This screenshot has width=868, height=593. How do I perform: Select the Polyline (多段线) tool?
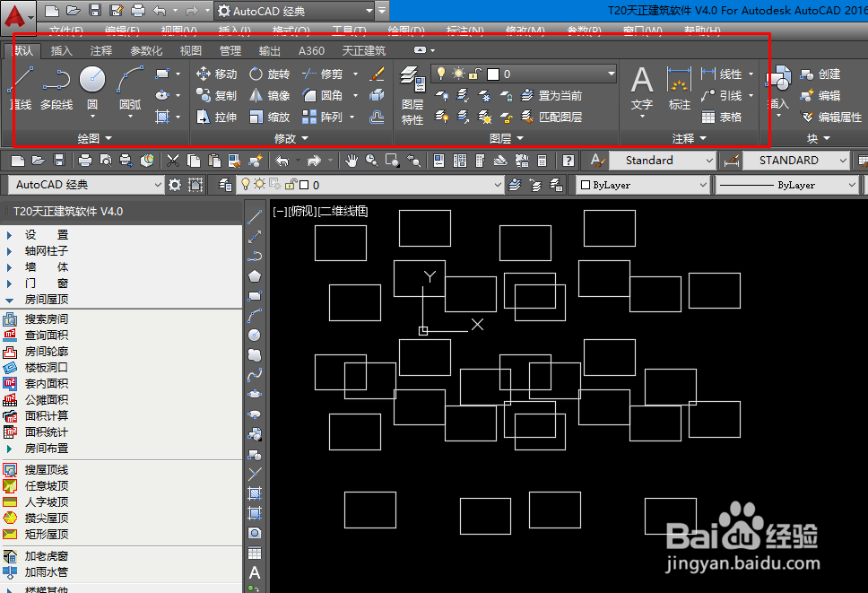coord(56,89)
